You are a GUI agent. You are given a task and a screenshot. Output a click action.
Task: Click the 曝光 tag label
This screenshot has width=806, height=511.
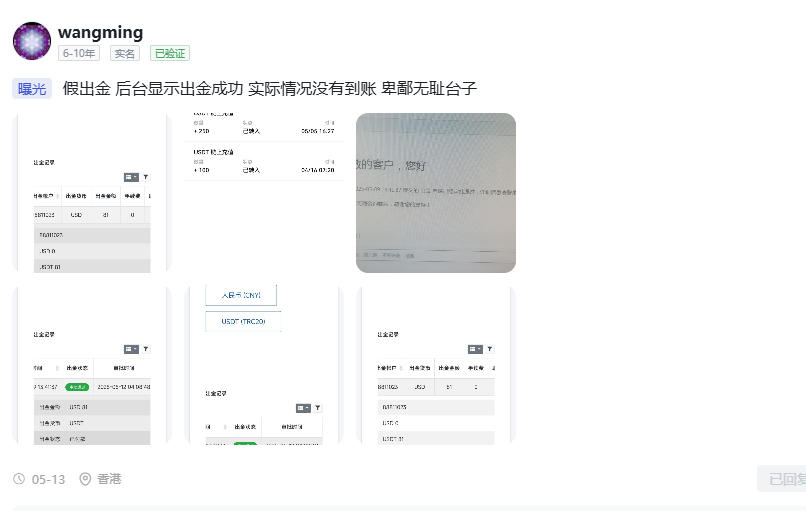point(32,89)
